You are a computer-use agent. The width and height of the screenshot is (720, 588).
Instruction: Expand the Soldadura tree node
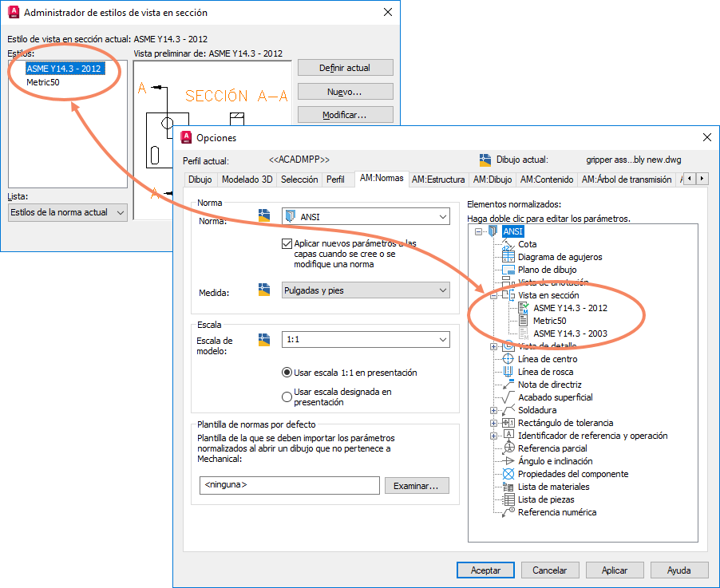pos(493,410)
